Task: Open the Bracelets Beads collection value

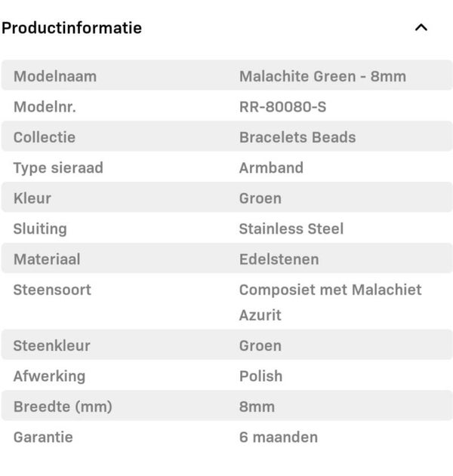Action: point(297,137)
